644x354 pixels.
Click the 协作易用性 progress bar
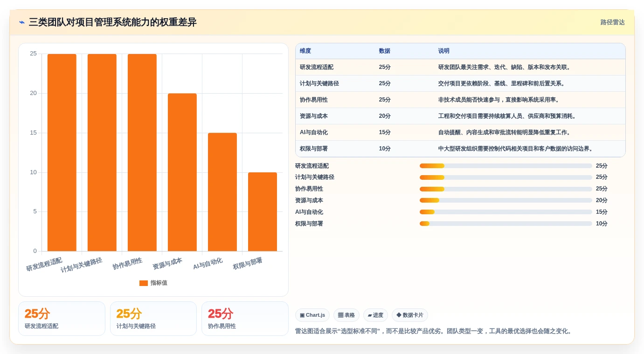coord(506,189)
